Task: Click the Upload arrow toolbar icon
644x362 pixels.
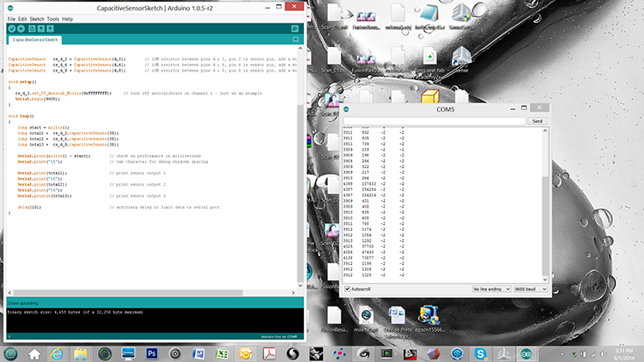Action: (21, 28)
